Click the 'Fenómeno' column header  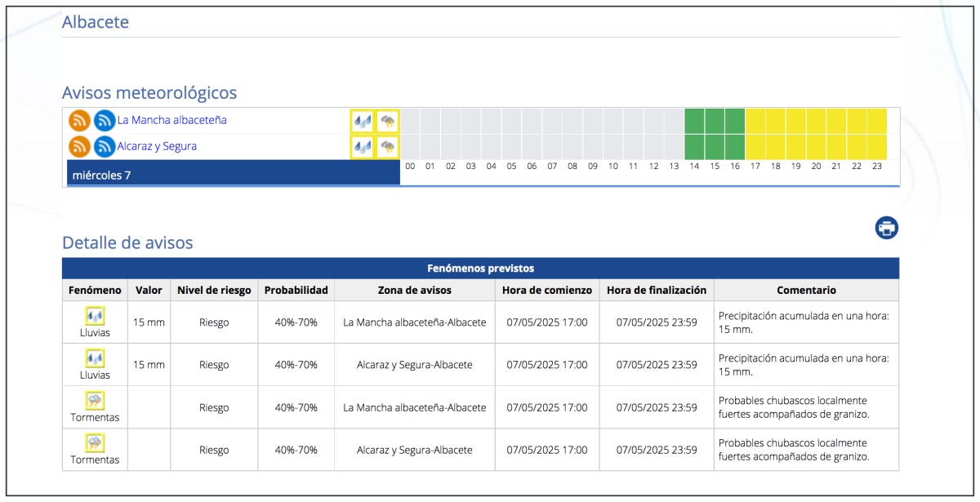point(95,290)
